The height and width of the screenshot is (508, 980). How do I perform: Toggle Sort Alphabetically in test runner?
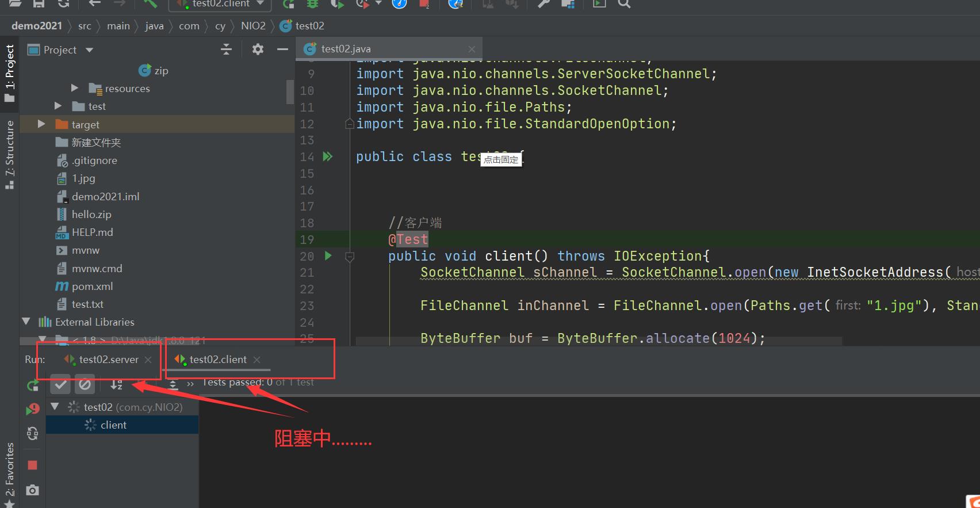(117, 384)
